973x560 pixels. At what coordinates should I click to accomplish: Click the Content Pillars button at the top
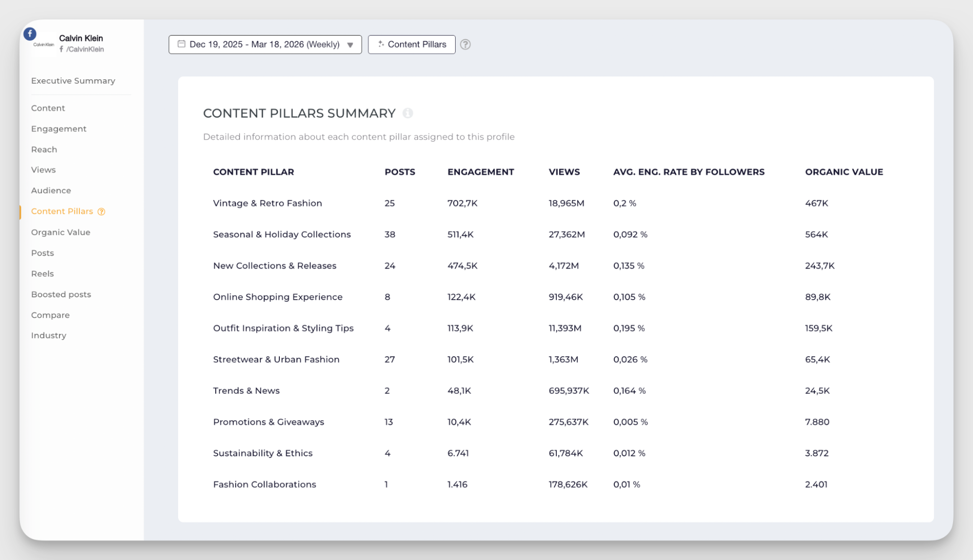click(412, 44)
